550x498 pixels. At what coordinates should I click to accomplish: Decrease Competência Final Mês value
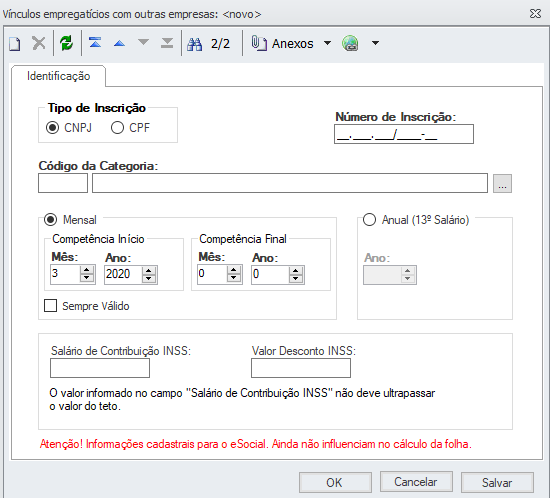point(234,278)
